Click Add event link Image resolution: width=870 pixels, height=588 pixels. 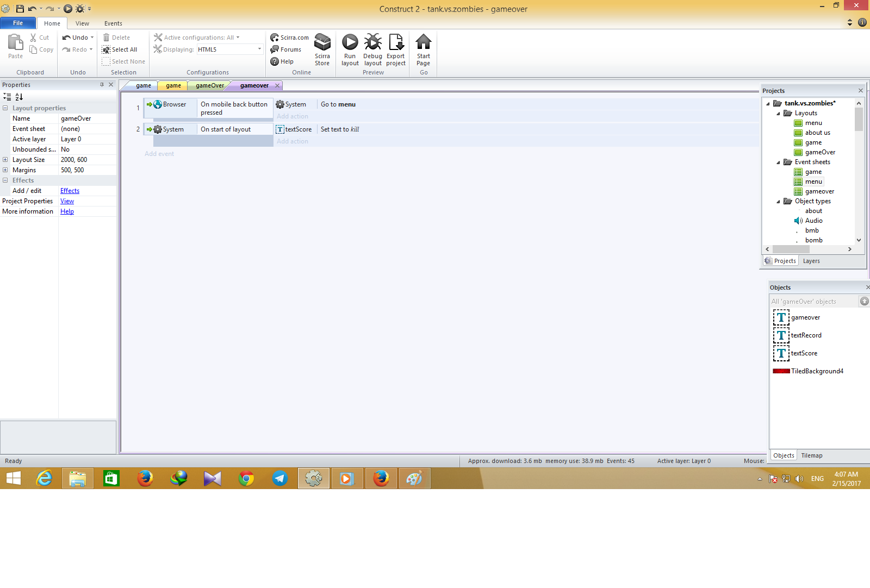click(x=159, y=154)
